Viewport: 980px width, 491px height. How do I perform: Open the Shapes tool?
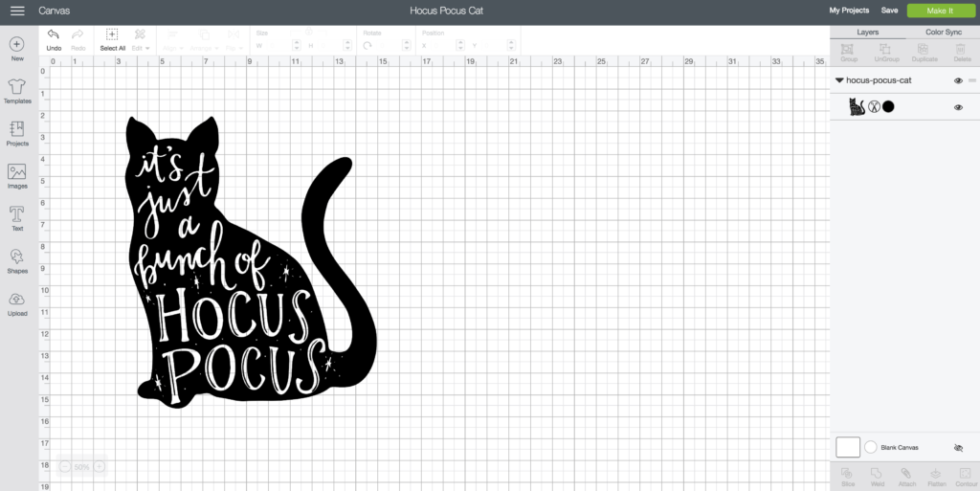[17, 261]
